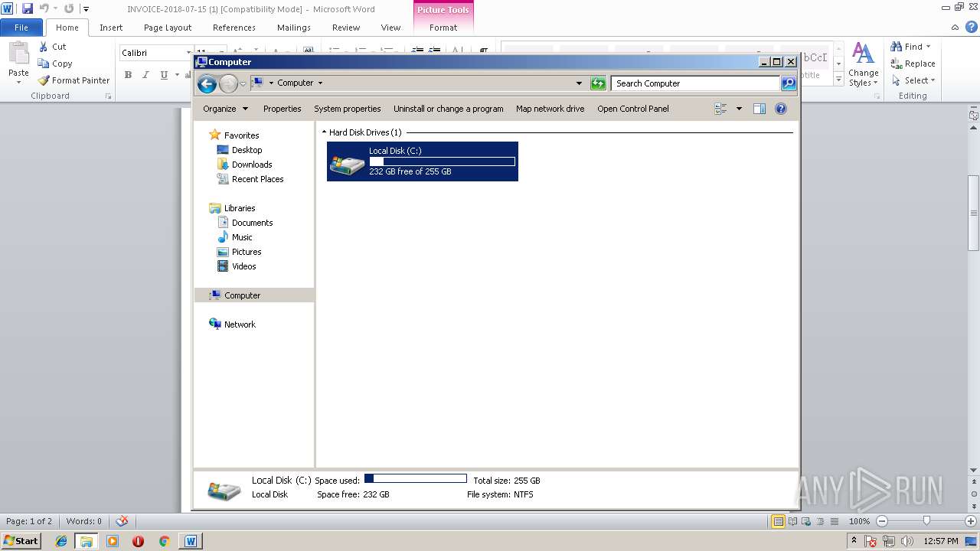
Task: Open the Mailings tab
Action: coord(294,28)
